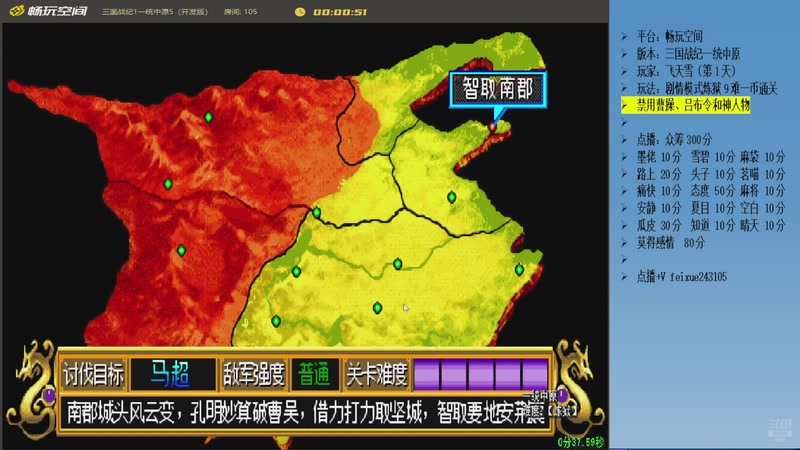Select the northernmost green marker in red territory

pos(208,117)
